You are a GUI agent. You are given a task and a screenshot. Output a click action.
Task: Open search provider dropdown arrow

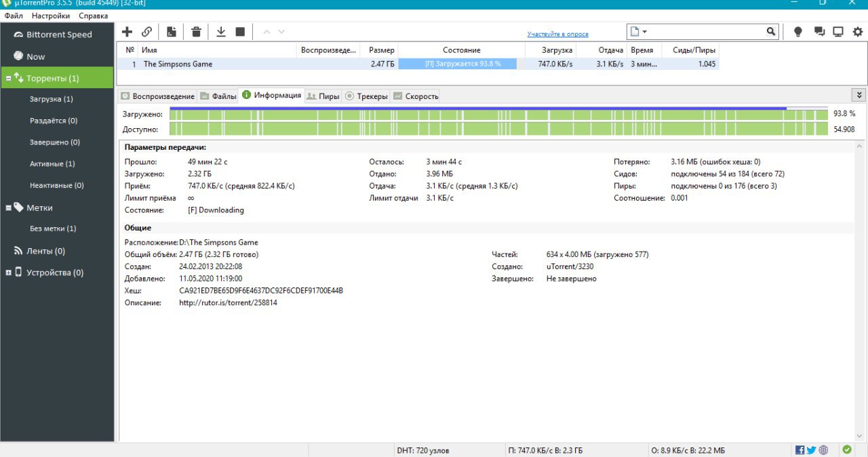(x=644, y=32)
